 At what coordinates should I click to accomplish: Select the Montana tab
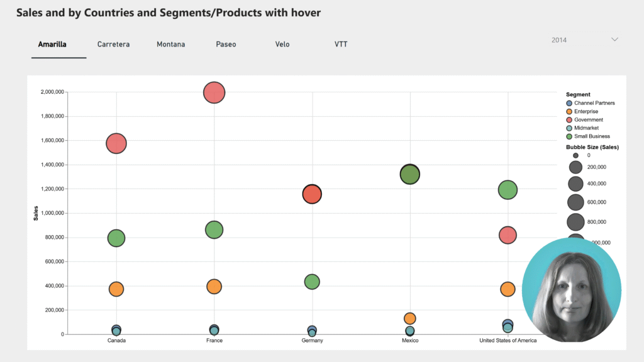tap(170, 45)
